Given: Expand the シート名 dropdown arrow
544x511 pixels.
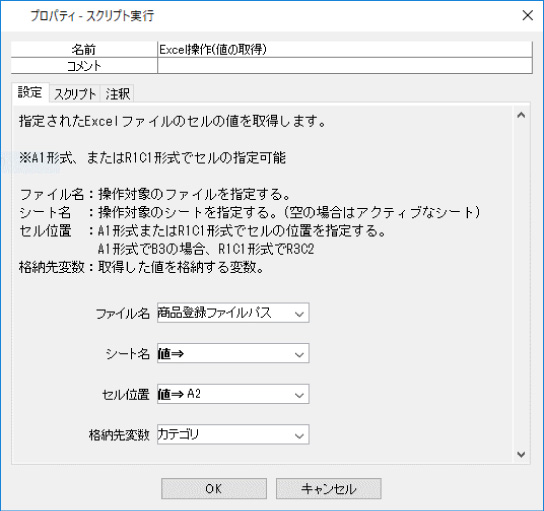Looking at the screenshot, I should tap(299, 354).
